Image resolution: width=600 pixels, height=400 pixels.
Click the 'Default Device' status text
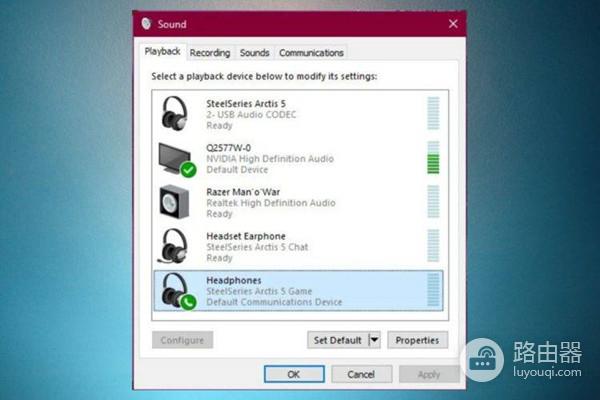tap(237, 170)
